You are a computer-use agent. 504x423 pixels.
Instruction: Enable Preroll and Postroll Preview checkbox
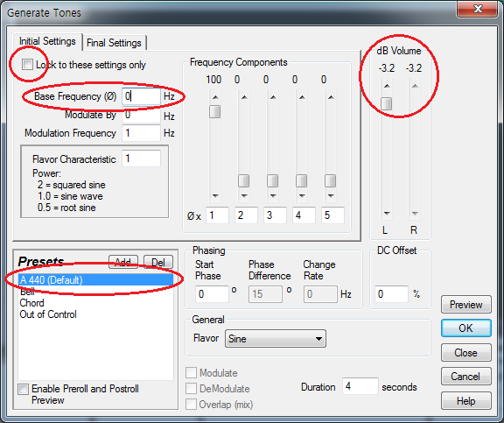23,389
